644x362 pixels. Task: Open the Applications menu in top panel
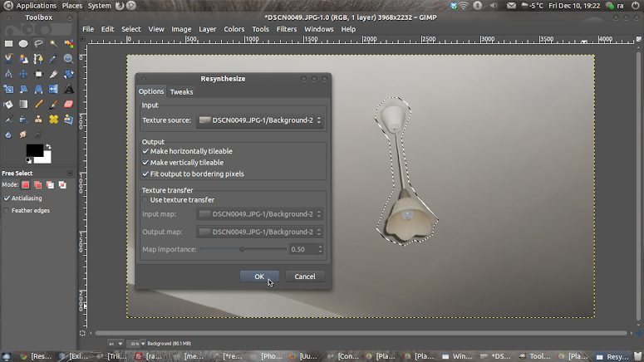[36, 6]
